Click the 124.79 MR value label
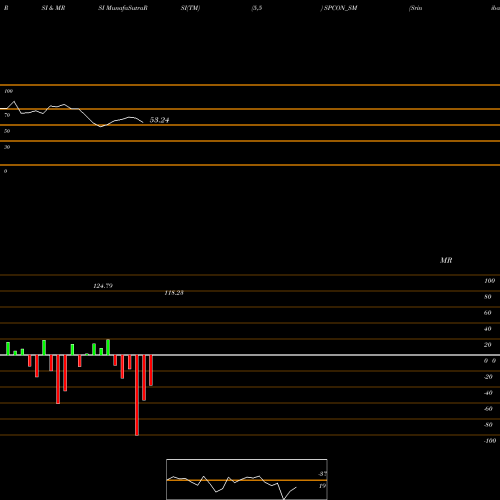This screenshot has width=500, height=500. click(103, 286)
